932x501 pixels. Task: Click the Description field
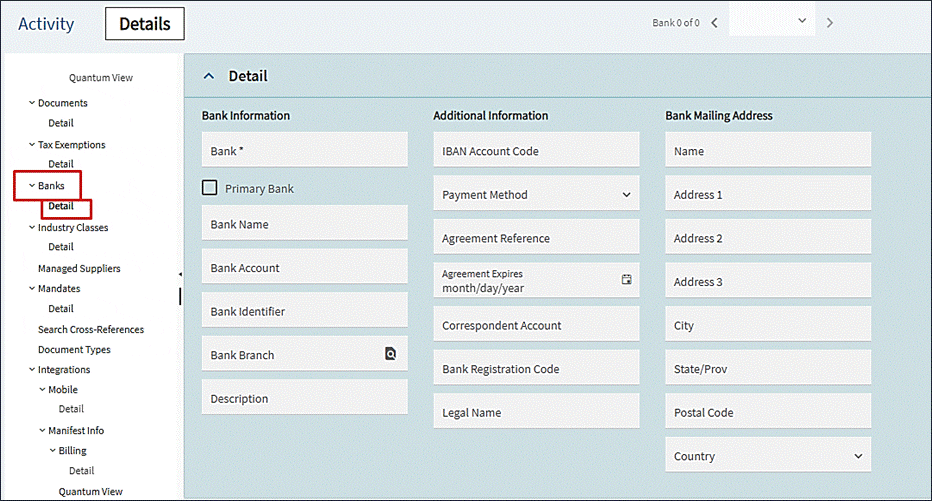tap(305, 398)
